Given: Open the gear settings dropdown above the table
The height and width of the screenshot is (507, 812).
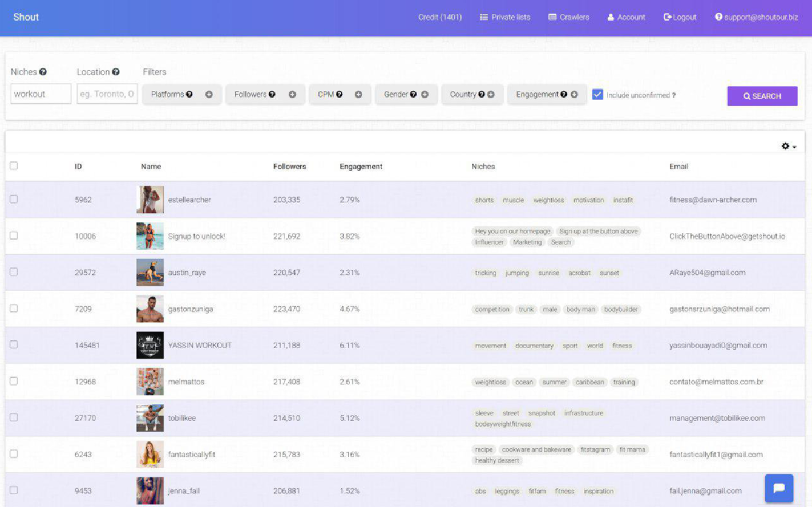Looking at the screenshot, I should 786,147.
